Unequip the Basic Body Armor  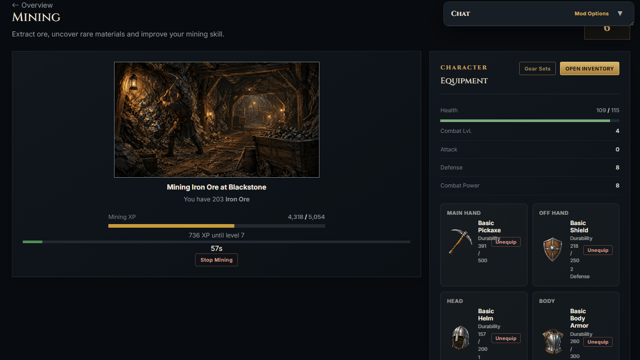598,342
